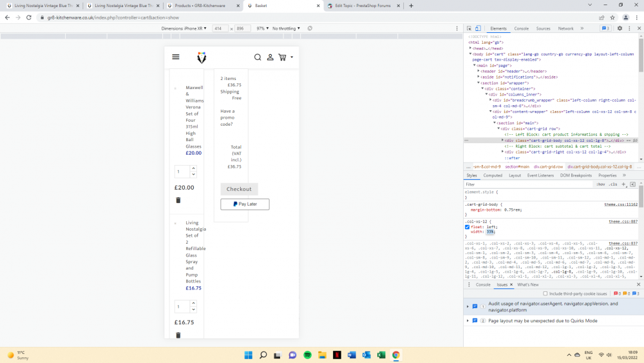Click the GR8 tuxedo logo
Screen dimensions: 644x363
click(202, 57)
